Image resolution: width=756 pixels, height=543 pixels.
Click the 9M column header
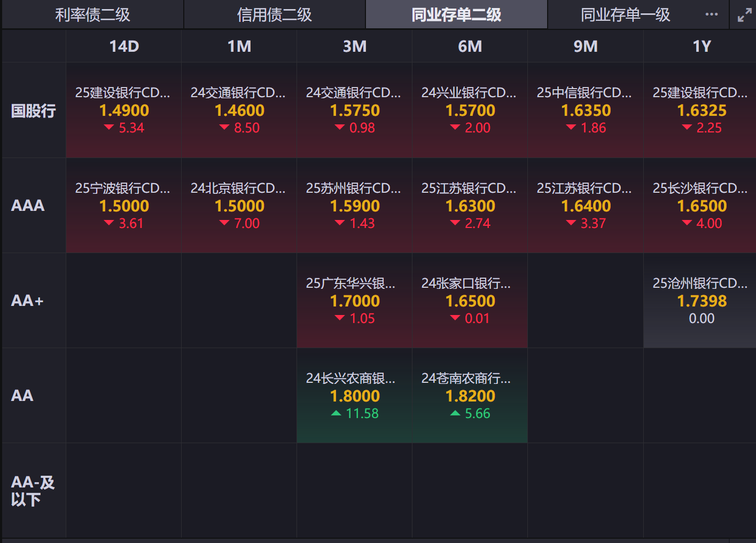[586, 46]
